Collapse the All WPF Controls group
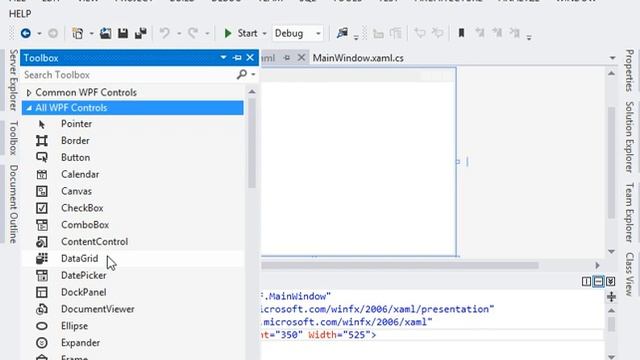Screen dimensions: 640x360 (x=29, y=108)
